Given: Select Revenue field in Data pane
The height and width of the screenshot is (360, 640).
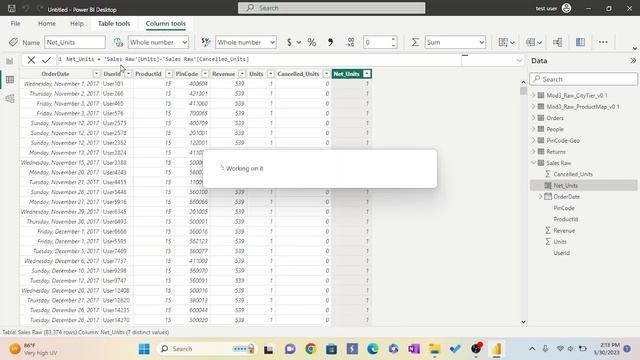Looking at the screenshot, I should click(x=564, y=231).
